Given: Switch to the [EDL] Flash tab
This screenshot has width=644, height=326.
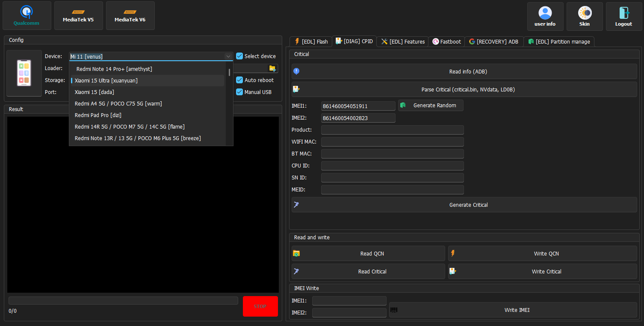Looking at the screenshot, I should [x=311, y=41].
